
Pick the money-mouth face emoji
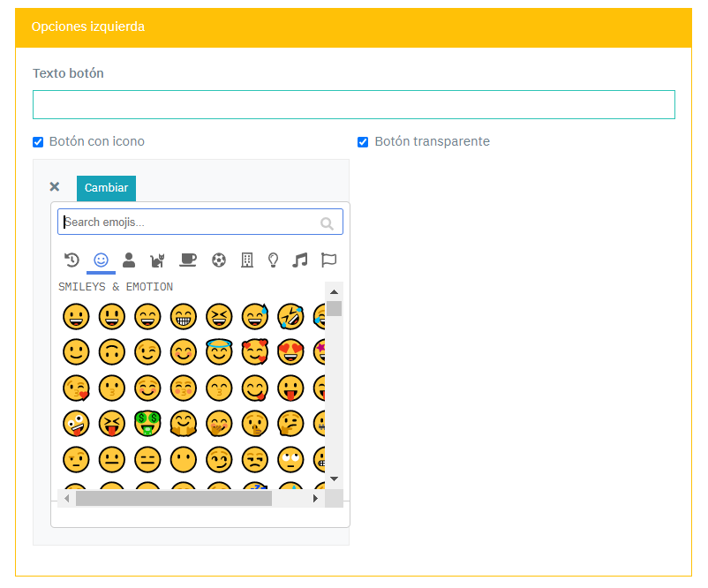147,424
